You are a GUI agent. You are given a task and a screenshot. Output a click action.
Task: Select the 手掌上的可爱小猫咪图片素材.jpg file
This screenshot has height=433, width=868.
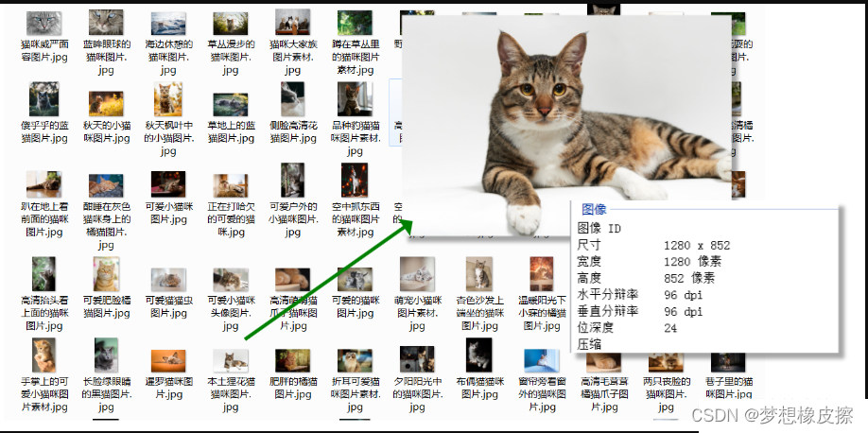[x=44, y=376]
